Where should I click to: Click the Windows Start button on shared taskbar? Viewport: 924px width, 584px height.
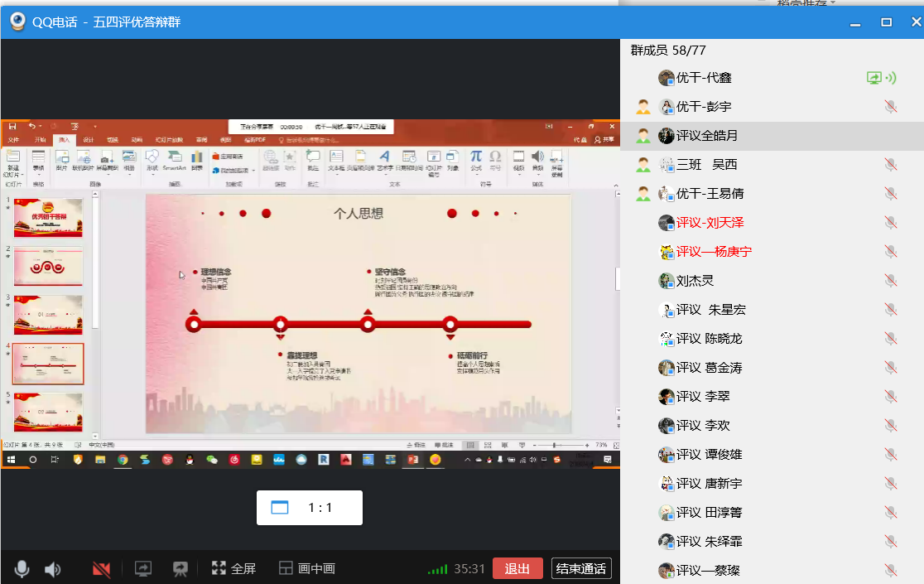point(11,460)
